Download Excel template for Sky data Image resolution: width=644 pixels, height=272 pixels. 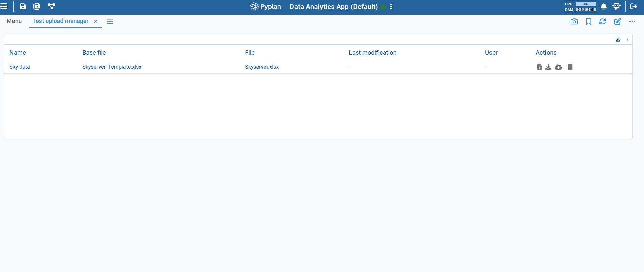(539, 67)
